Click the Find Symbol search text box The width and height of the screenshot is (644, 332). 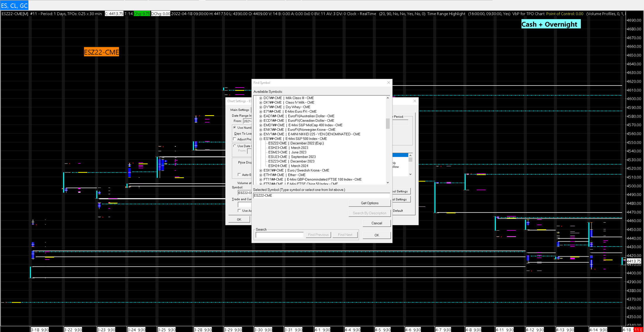(280, 235)
